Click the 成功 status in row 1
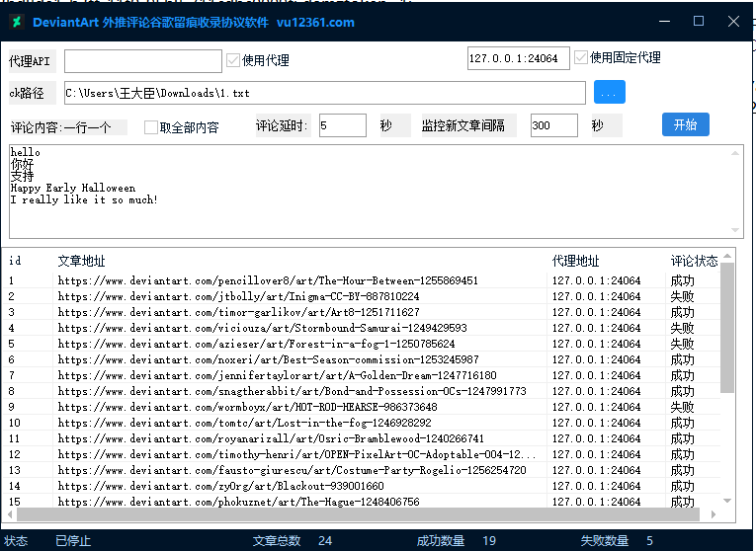Viewport: 756px width, 551px height. 682,280
